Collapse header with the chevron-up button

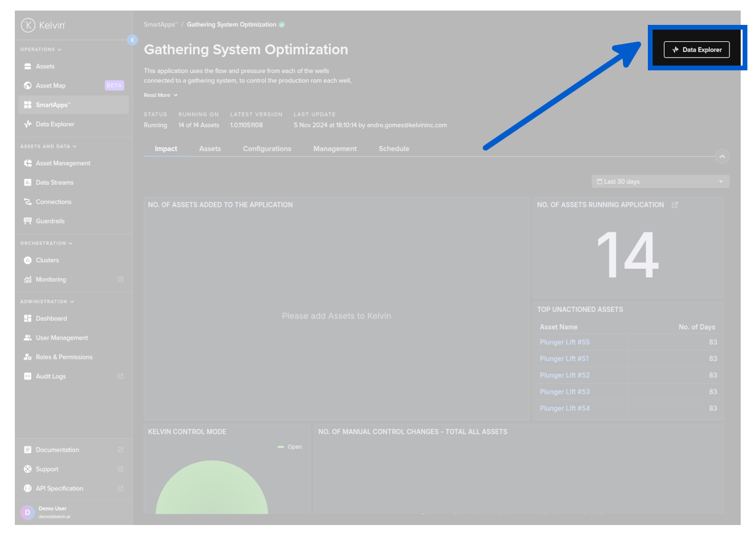coord(722,156)
